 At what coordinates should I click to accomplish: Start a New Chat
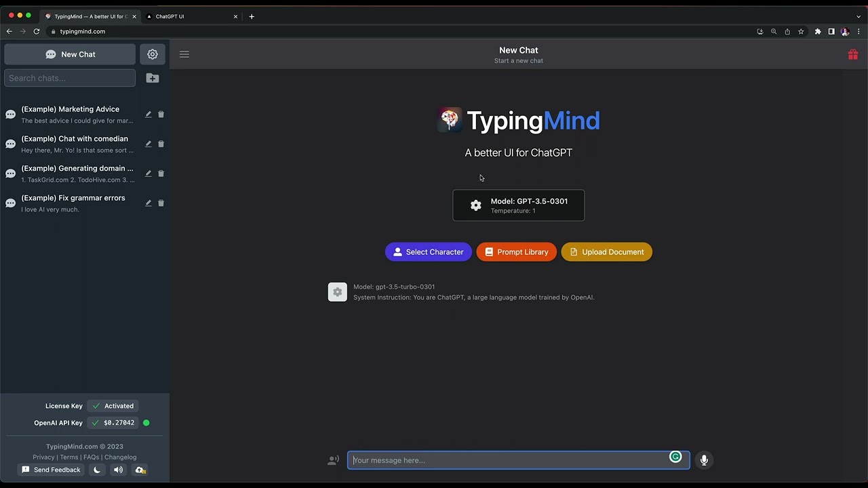tap(70, 54)
